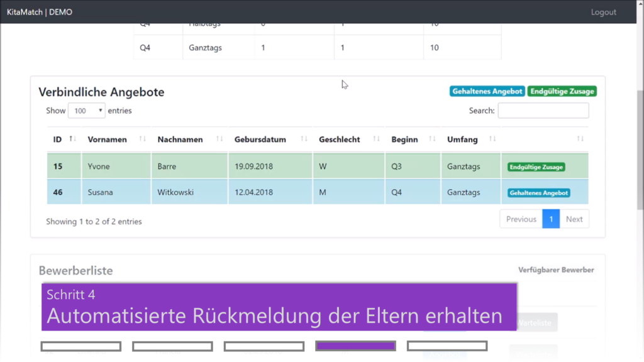The width and height of the screenshot is (644, 362).
Task: Open the KitaMatch | DEMO home link
Action: point(39,12)
